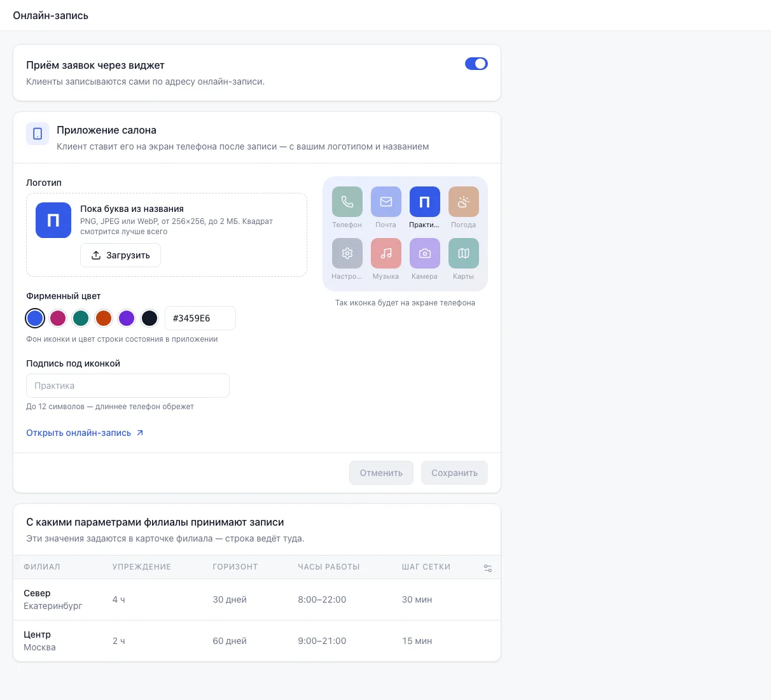Open the Открыть онлайн-запись link
Screen dimensions: 771x700
[85, 433]
